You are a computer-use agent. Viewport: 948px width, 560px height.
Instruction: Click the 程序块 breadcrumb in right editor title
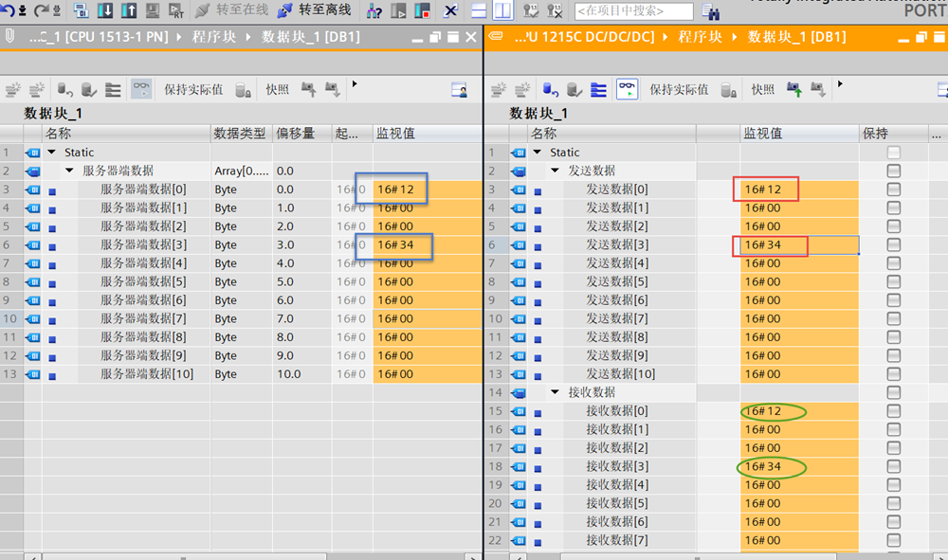click(696, 37)
